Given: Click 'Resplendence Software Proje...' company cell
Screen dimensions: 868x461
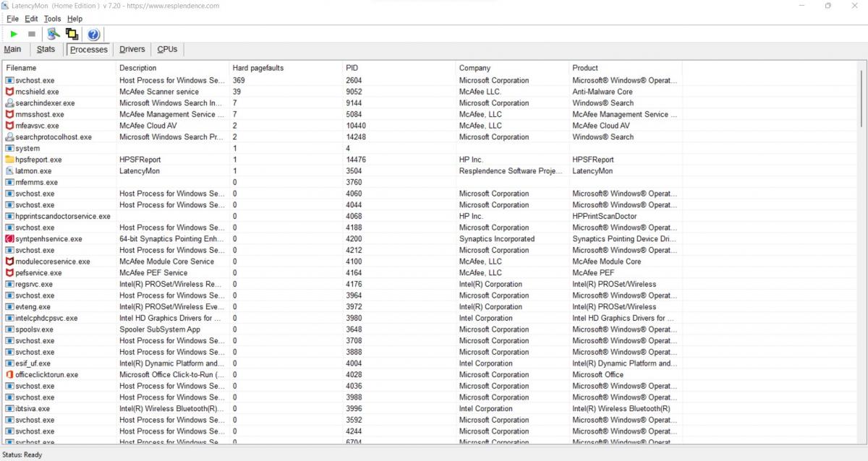Looking at the screenshot, I should 511,171.
